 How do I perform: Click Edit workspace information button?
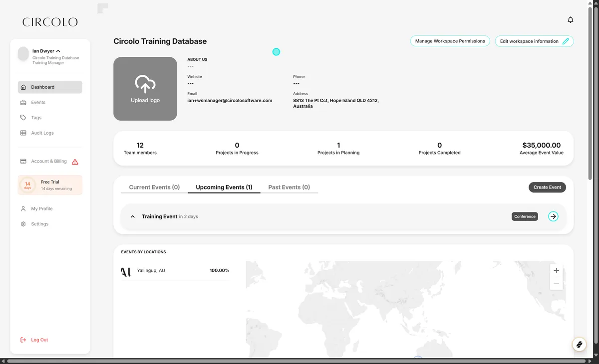534,41
